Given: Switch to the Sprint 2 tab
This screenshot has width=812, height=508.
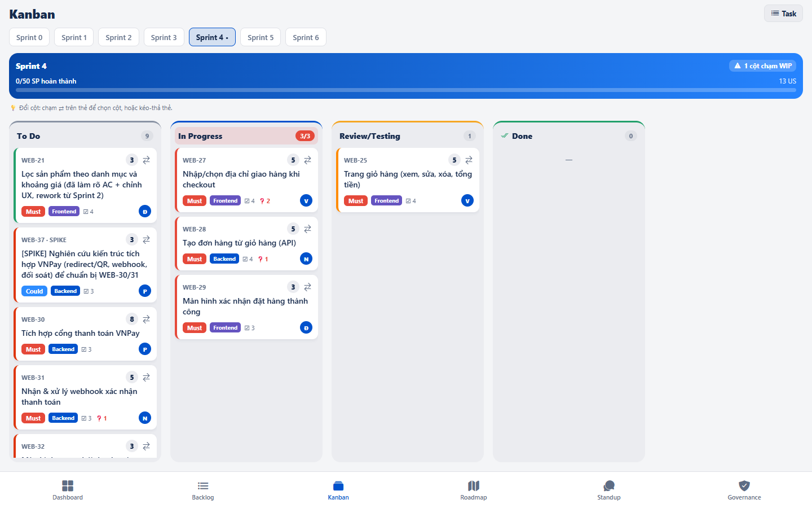Looking at the screenshot, I should (118, 37).
